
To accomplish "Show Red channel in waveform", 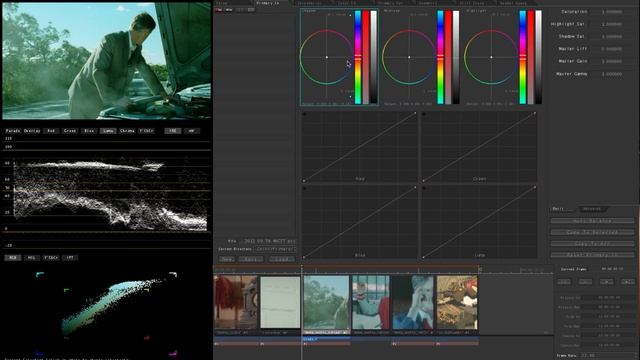I will [51, 131].
